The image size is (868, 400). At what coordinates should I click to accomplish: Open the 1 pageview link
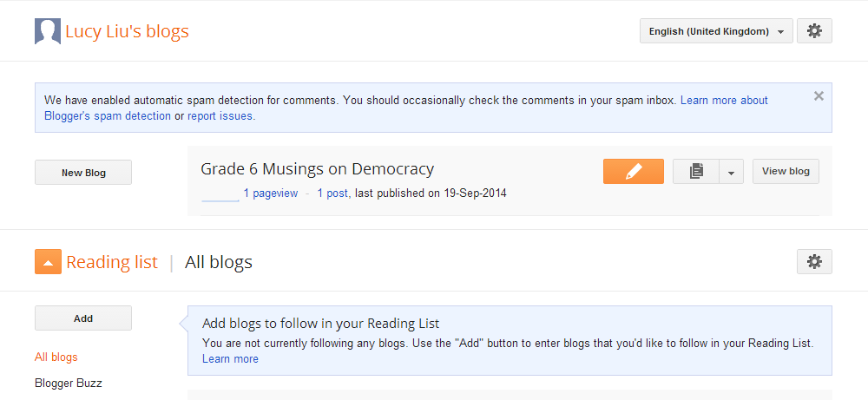click(x=271, y=193)
